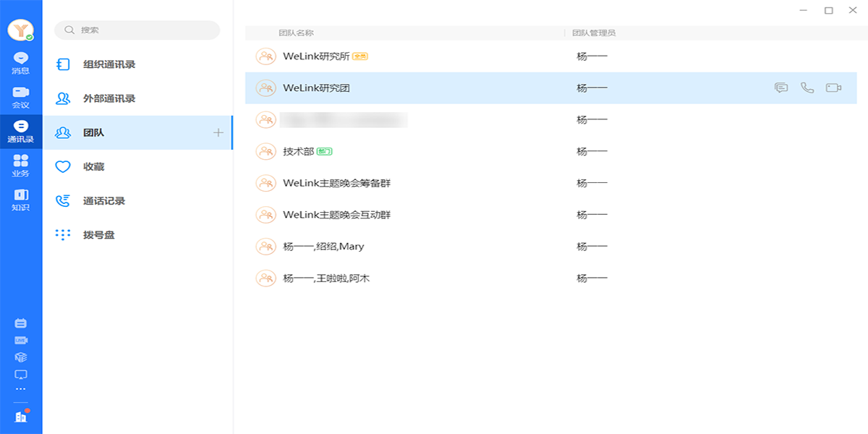This screenshot has height=434, width=868.
Task: Open the 会议 meetings section
Action: (x=21, y=97)
